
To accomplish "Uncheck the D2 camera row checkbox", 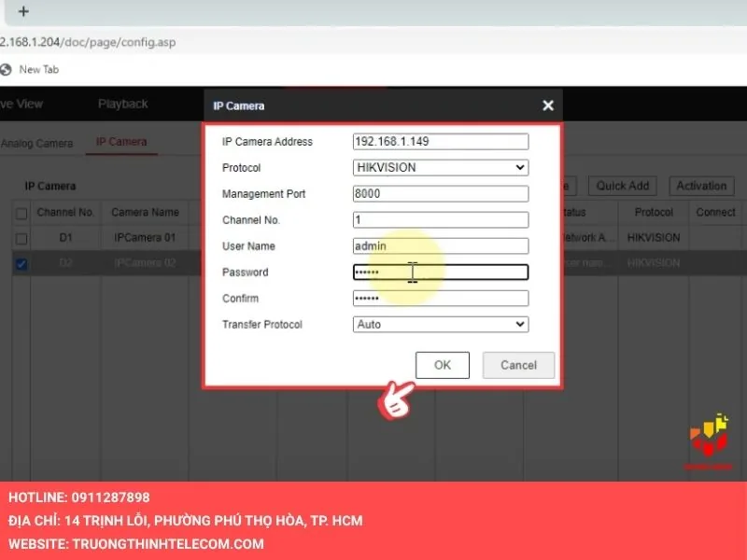I will coord(21,264).
